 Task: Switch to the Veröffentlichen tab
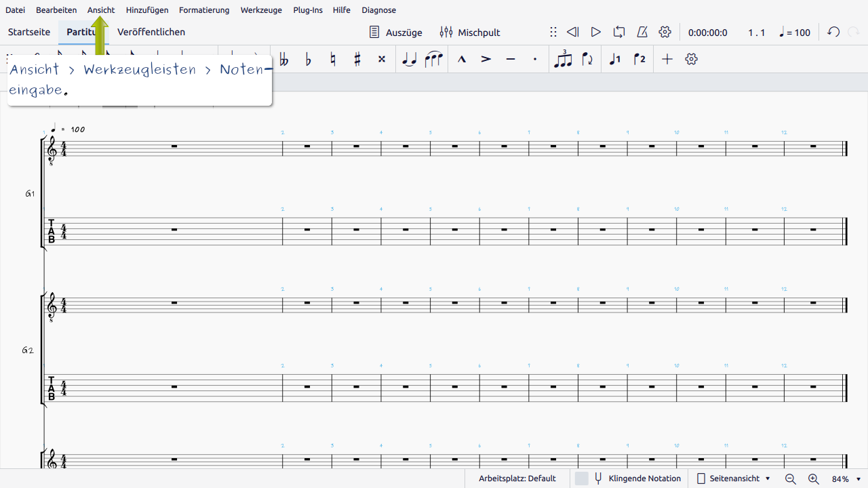pyautogui.click(x=151, y=32)
